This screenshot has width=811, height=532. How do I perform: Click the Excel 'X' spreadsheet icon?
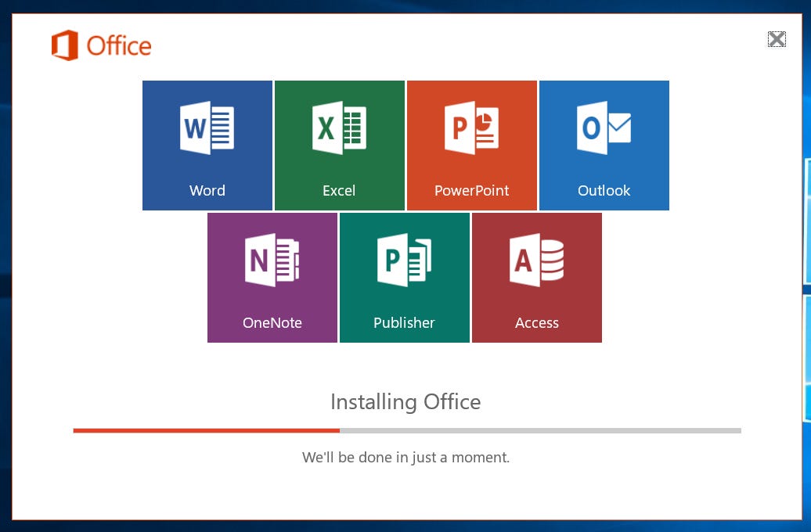[x=339, y=128]
